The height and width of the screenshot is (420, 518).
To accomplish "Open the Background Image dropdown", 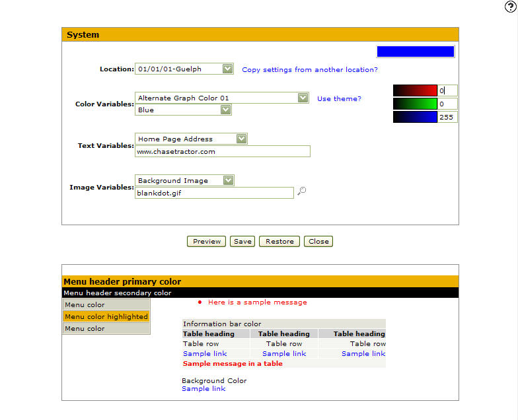I will 228,180.
